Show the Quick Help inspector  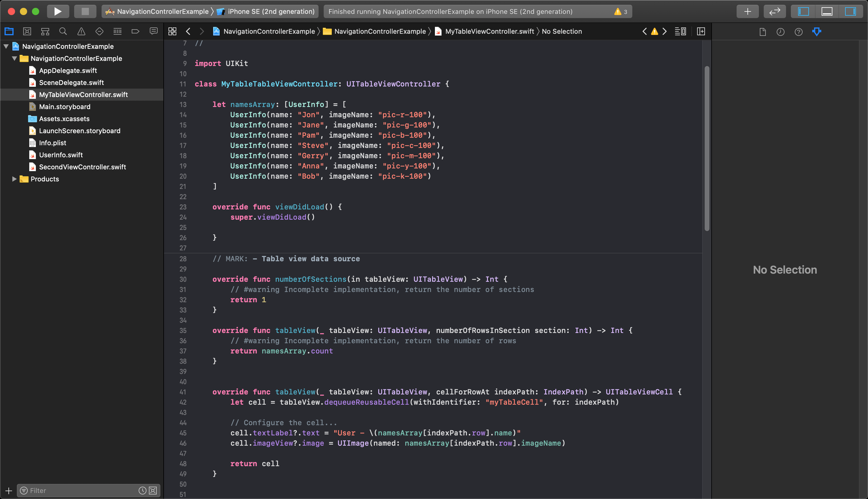(799, 32)
